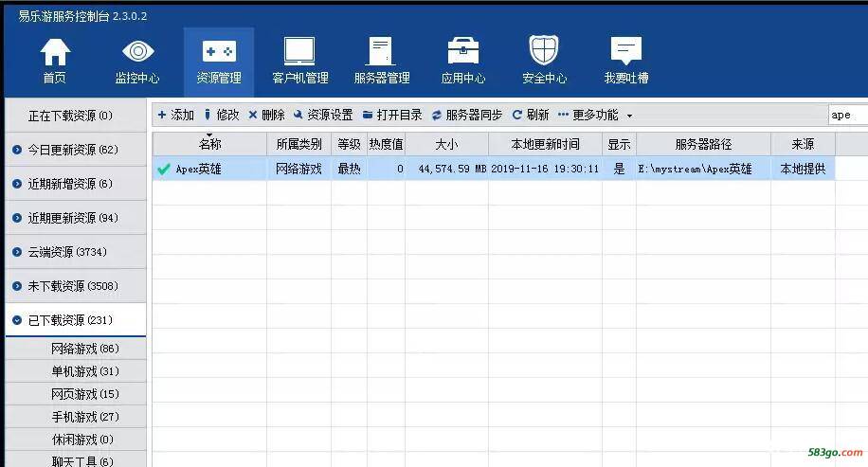The image size is (868, 467).
Task: Expand 云端资源 (3734) arrow icon
Action: 17,252
